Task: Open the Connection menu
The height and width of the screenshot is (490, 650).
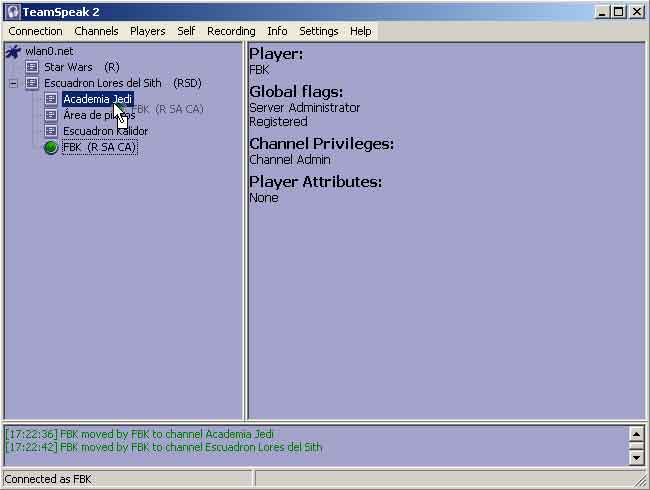Action: point(35,32)
